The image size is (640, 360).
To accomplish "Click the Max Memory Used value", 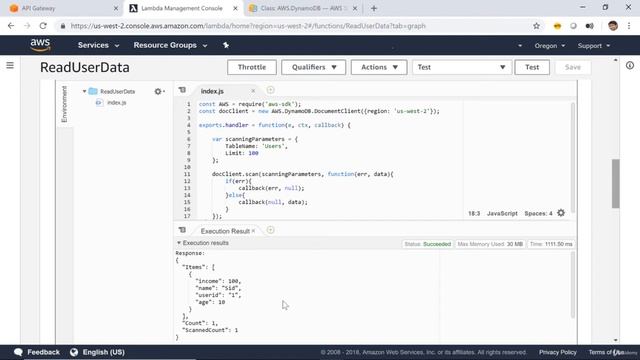I will 490,244.
